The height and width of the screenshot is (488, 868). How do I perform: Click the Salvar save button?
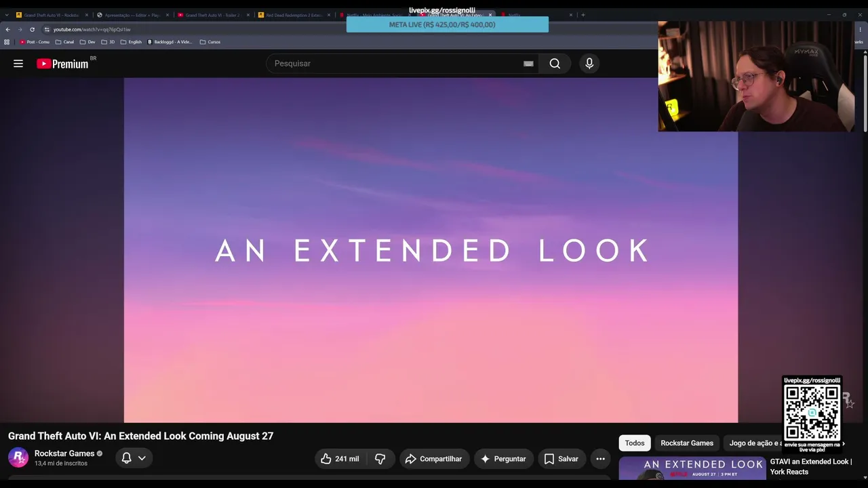pos(561,459)
